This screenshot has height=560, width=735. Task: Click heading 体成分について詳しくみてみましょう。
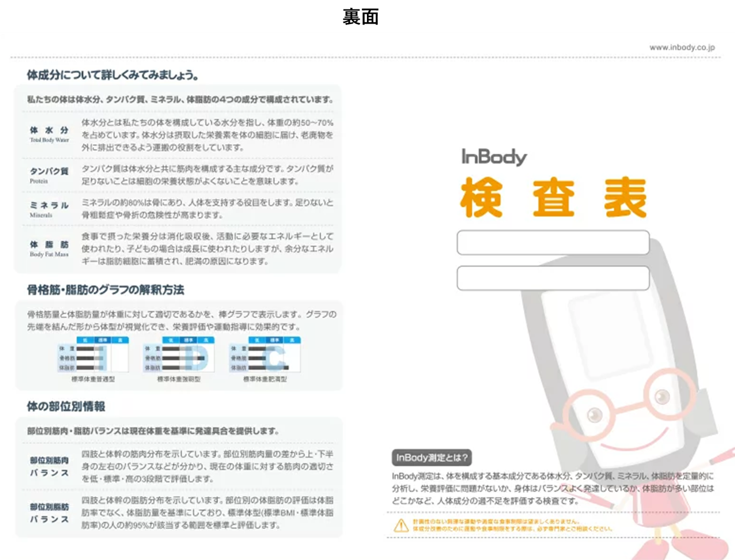(x=113, y=75)
